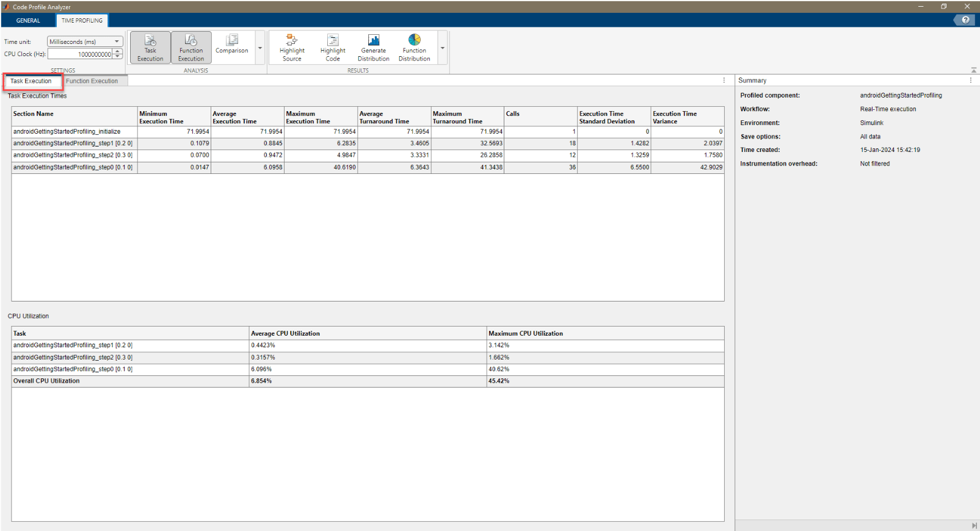Expand the Results gallery dropdown arrow

443,48
